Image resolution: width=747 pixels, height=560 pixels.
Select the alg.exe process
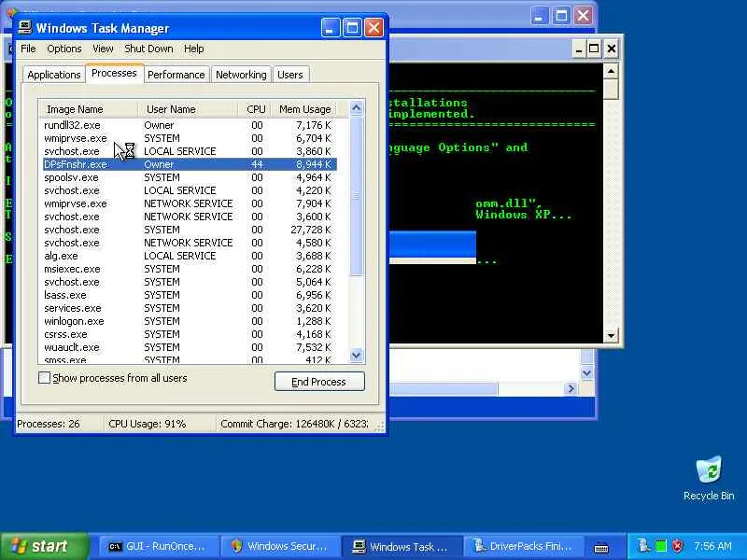pyautogui.click(x=189, y=256)
